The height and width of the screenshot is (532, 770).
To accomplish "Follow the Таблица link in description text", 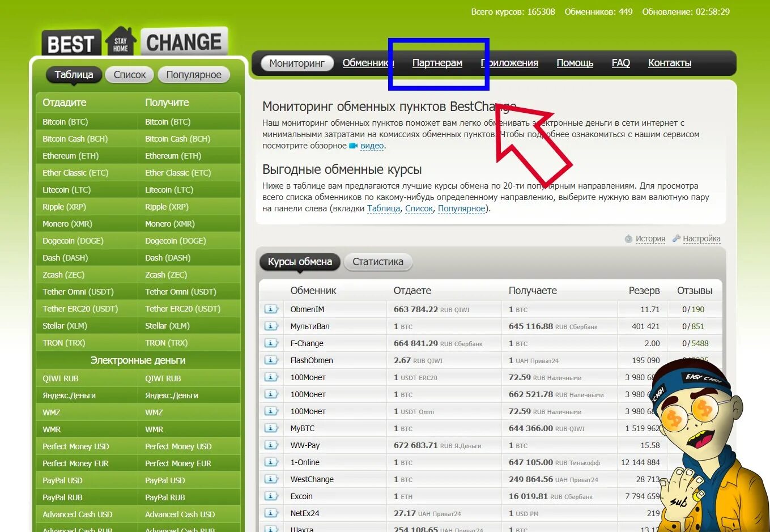I will click(384, 208).
